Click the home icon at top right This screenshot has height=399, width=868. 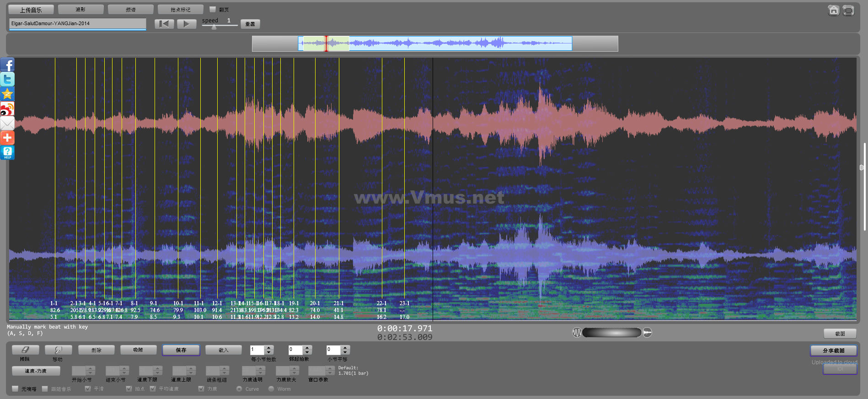833,10
